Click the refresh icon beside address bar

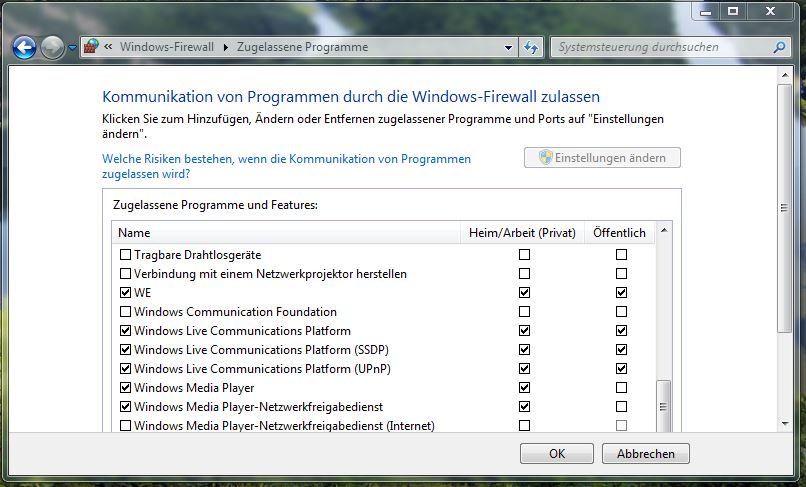pyautogui.click(x=531, y=47)
